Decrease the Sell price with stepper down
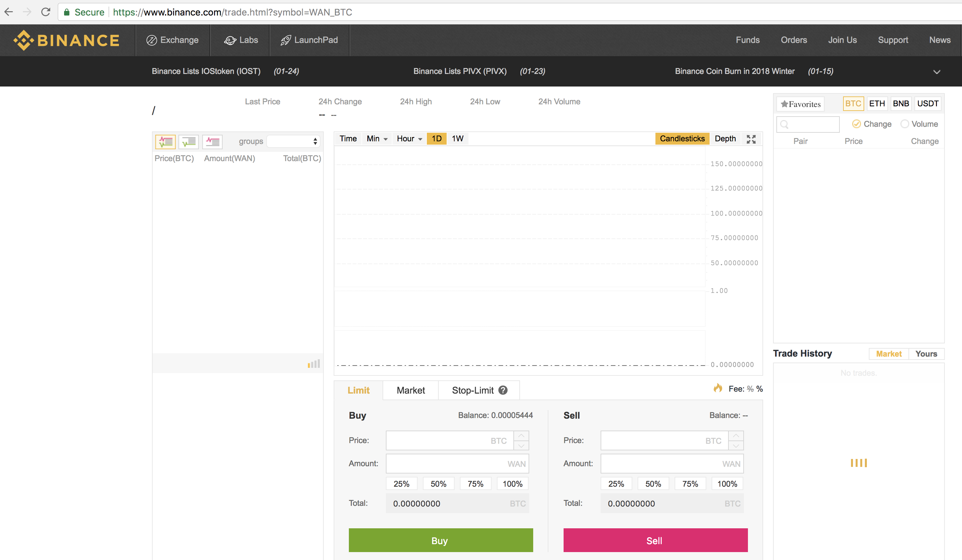 [x=736, y=445]
